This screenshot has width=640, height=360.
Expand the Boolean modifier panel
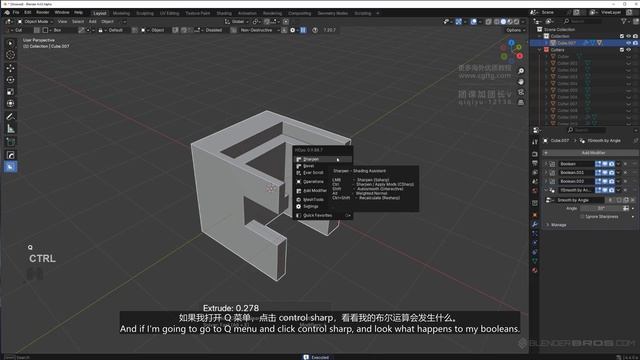(546, 164)
